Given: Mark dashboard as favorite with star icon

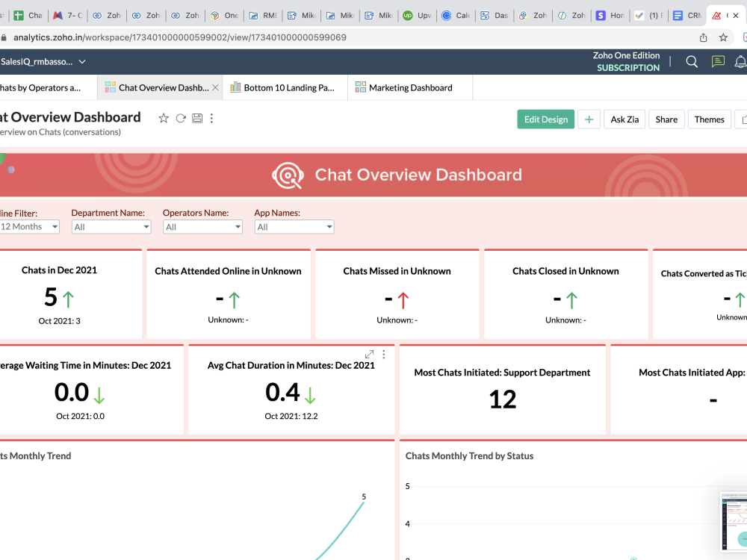Looking at the screenshot, I should (x=164, y=118).
